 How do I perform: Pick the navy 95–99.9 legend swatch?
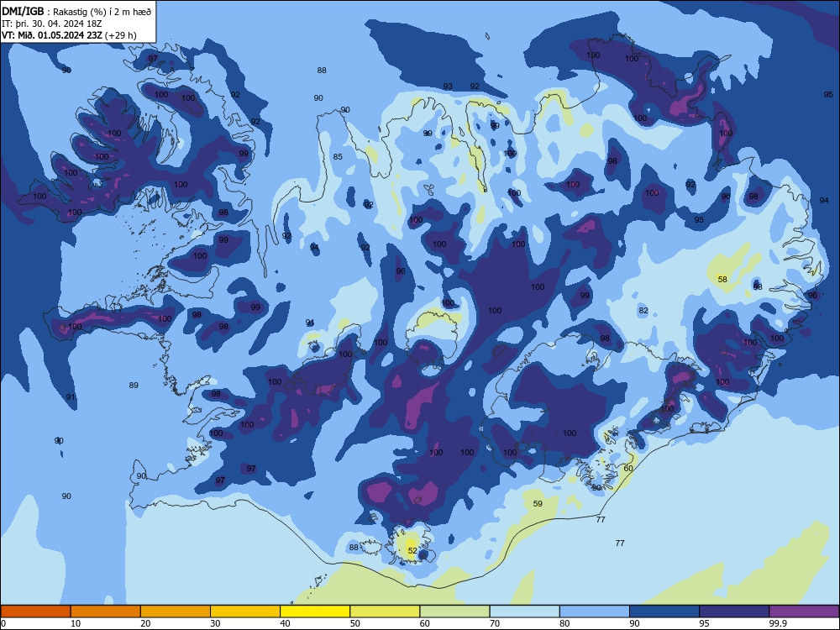[x=734, y=612]
